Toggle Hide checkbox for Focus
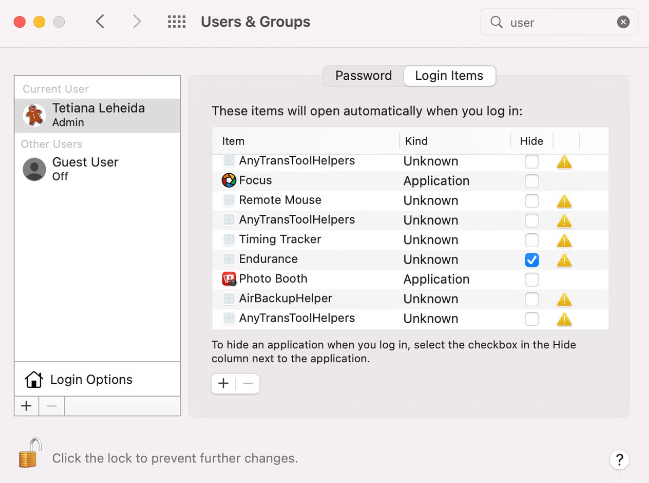The image size is (649, 483). point(532,181)
